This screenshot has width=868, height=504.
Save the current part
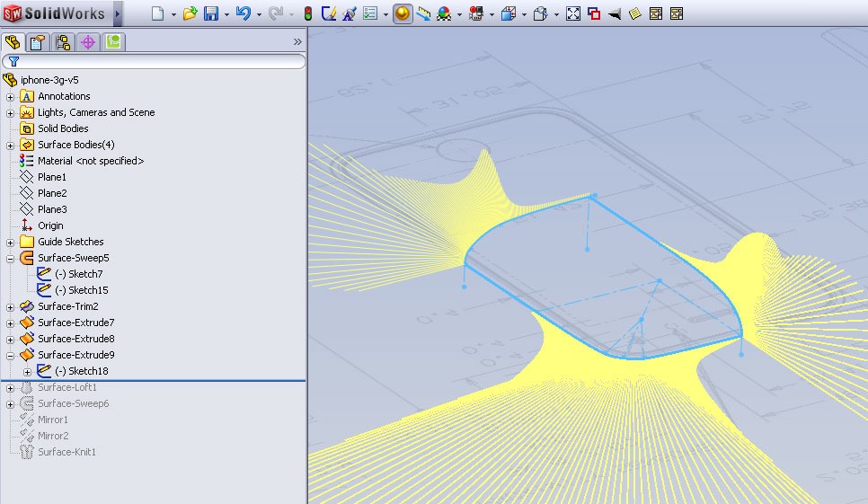pos(211,13)
